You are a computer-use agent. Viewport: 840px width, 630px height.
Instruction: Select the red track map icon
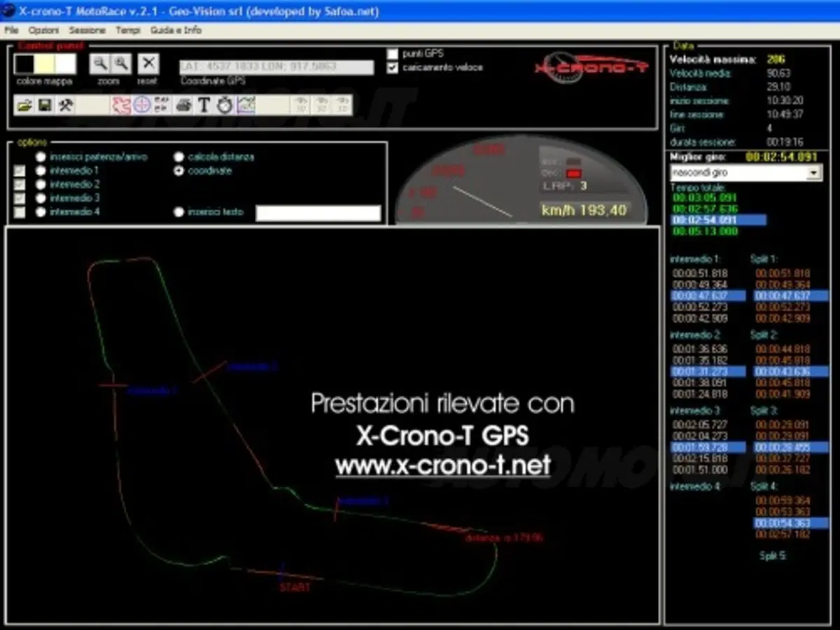(122, 105)
